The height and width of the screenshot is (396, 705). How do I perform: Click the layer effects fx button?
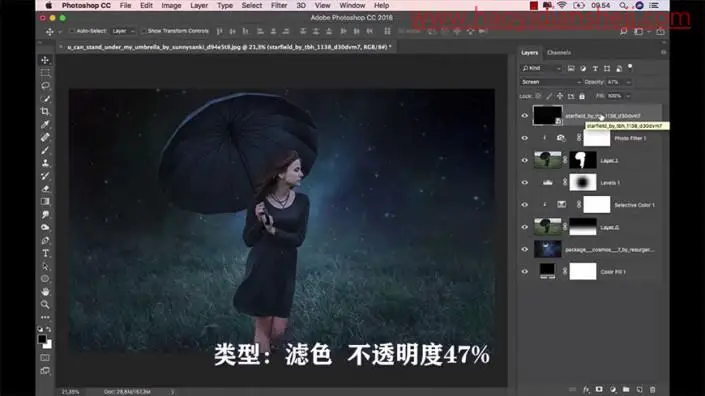pyautogui.click(x=586, y=389)
